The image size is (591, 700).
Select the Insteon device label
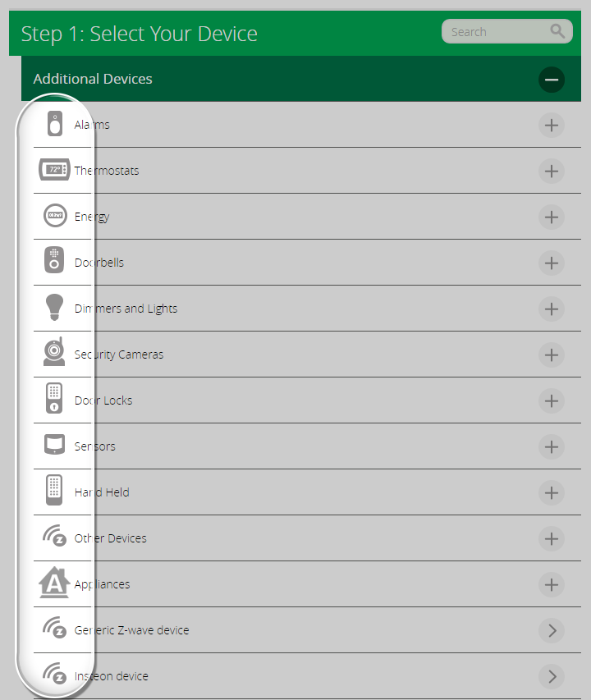111,676
